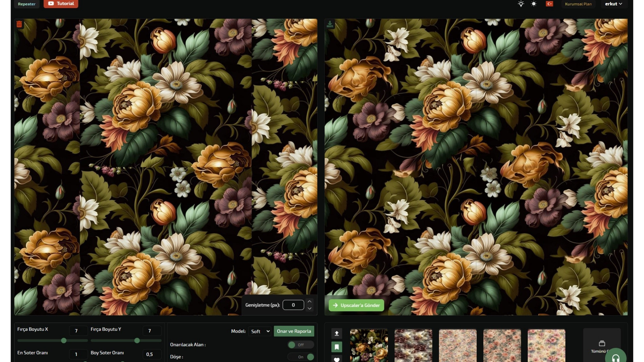The image size is (644, 362).
Task: Edit the Boy Soter Oranı value field
Action: click(x=152, y=354)
